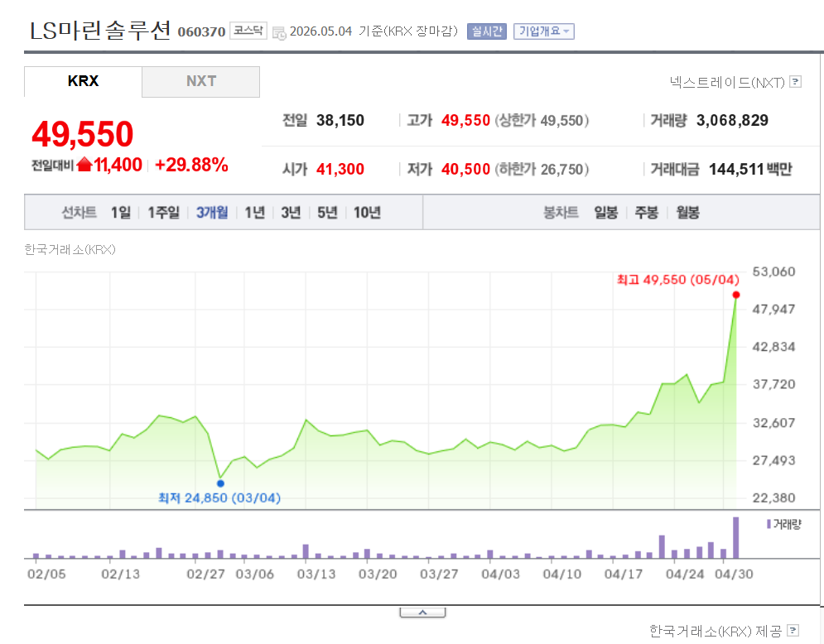824x644 pixels.
Task: Show the 주봉 weekly candle chart
Action: [647, 213]
